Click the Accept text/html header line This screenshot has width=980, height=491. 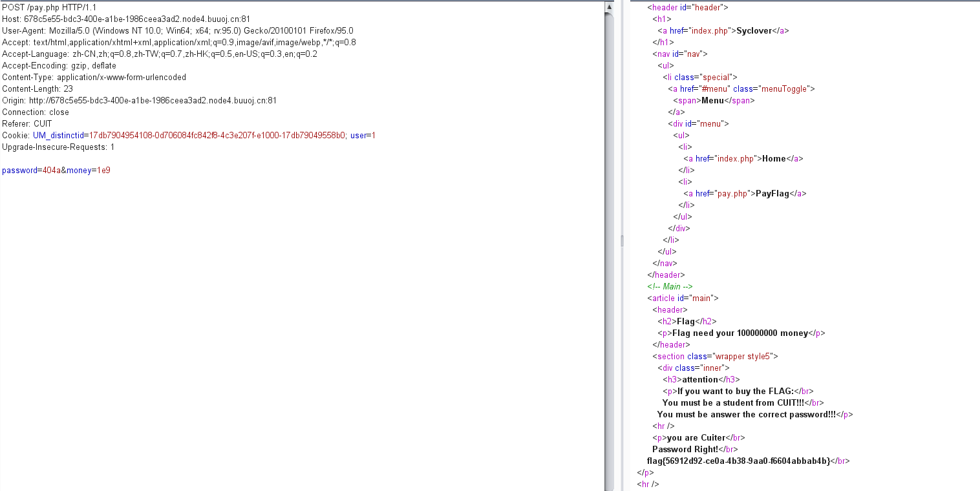pos(179,43)
